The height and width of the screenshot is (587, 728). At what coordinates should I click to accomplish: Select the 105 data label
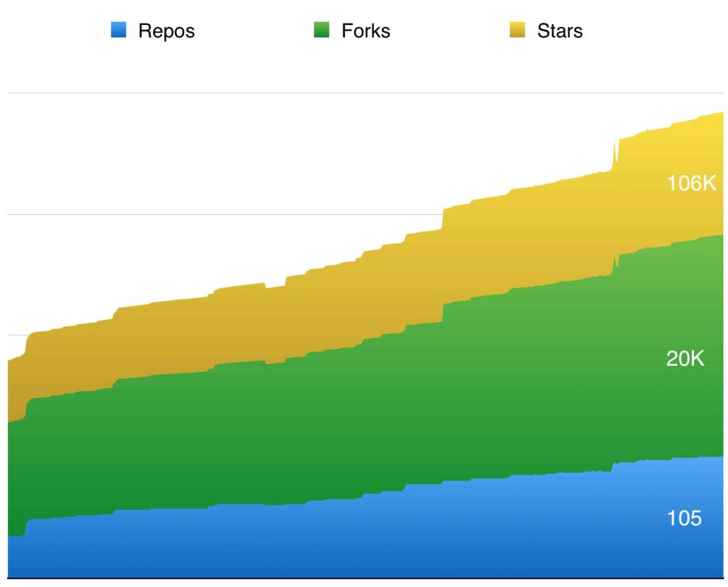point(684,518)
